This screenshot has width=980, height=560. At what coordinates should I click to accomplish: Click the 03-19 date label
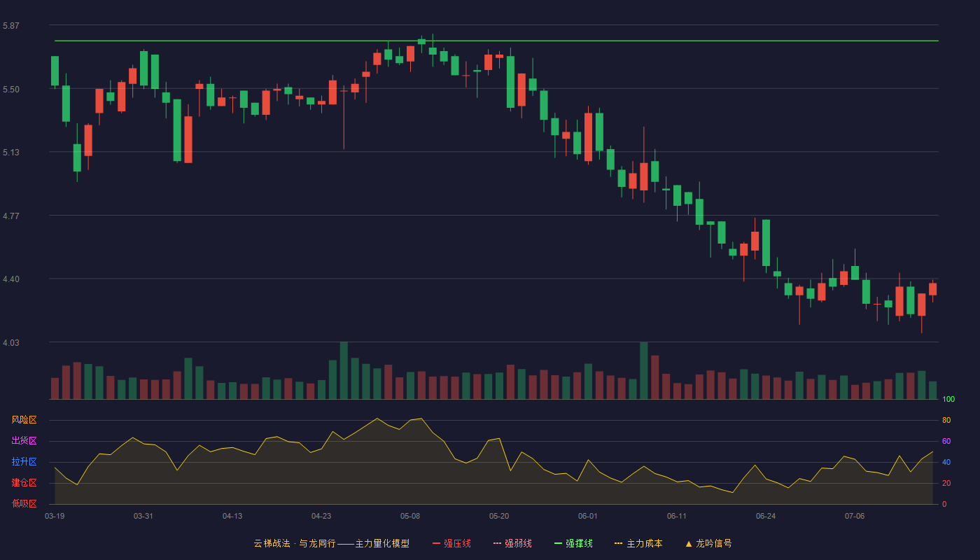pyautogui.click(x=55, y=516)
